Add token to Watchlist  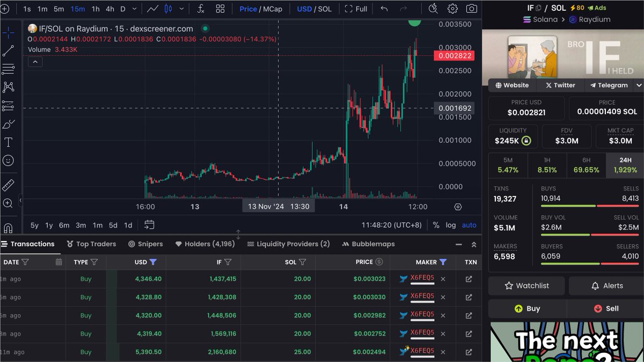pyautogui.click(x=526, y=286)
